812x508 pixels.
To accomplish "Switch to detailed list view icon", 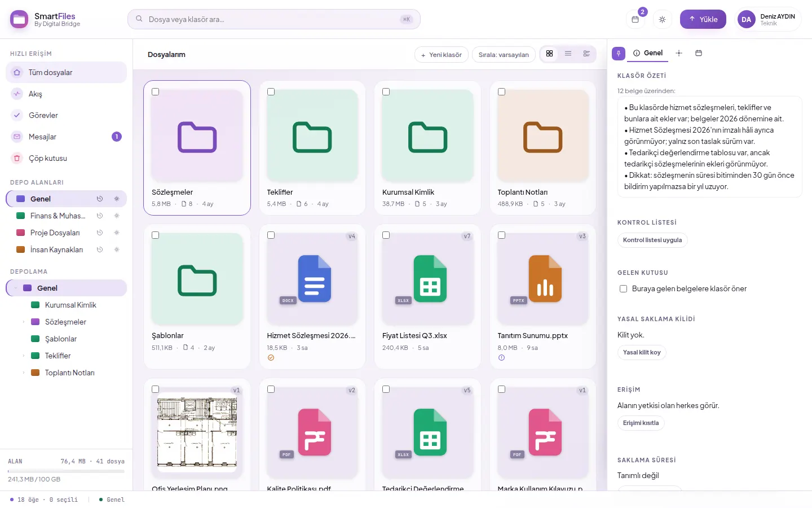I will coord(586,54).
